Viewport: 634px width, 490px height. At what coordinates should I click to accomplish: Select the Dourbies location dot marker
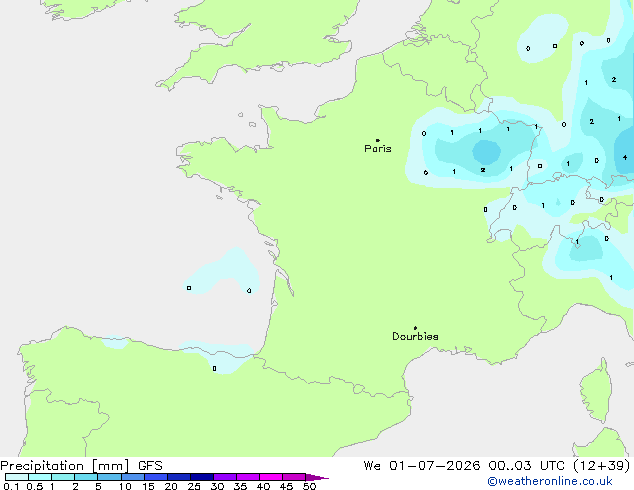pos(415,328)
